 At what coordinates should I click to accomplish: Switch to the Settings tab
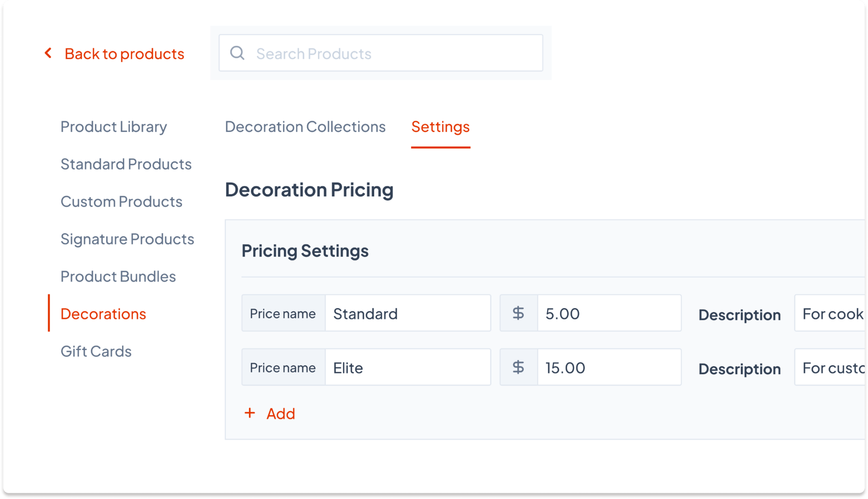[x=440, y=126]
